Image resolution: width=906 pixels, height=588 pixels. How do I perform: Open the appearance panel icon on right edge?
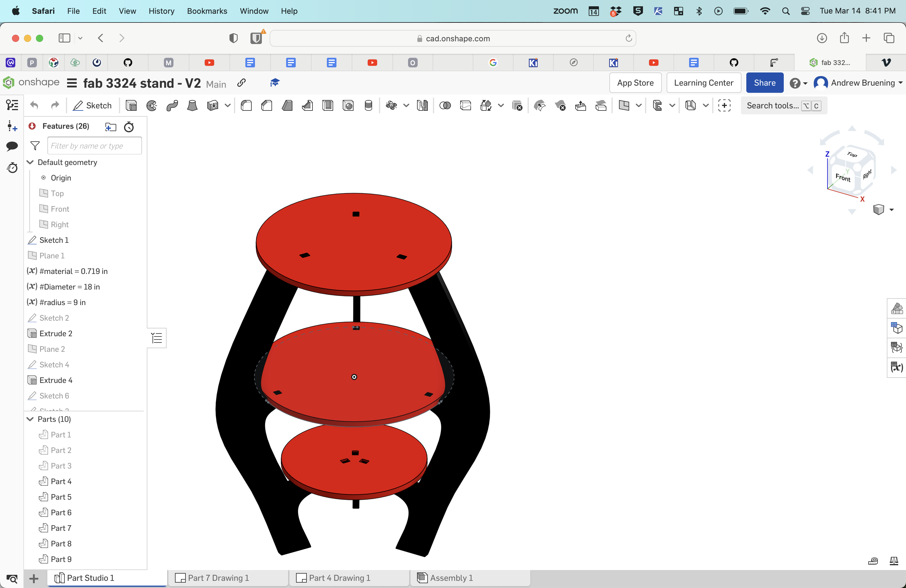point(897,308)
